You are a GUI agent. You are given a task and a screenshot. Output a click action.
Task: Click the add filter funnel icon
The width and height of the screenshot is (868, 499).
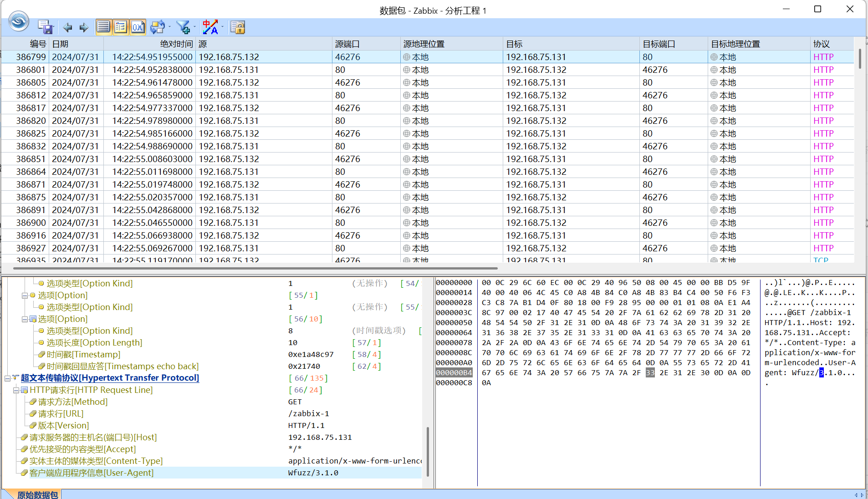coord(183,27)
